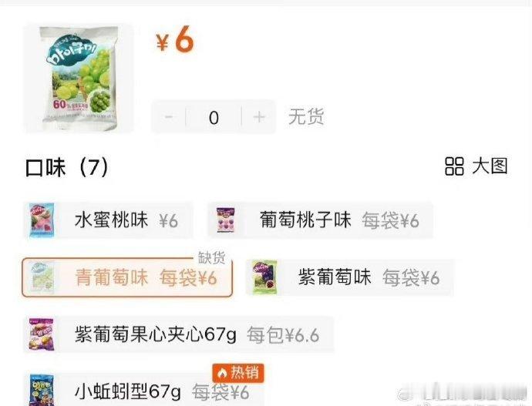Tap the plus quantity stepper button
The width and height of the screenshot is (532, 406).
pos(259,117)
